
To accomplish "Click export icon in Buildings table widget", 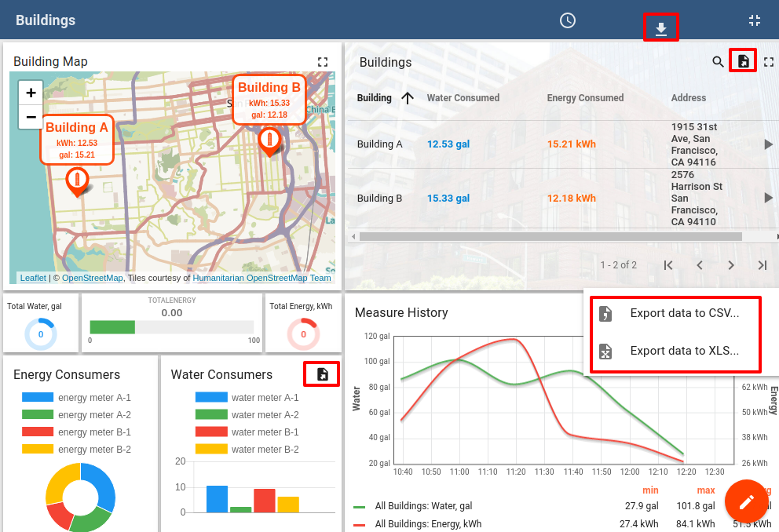I will coord(743,61).
